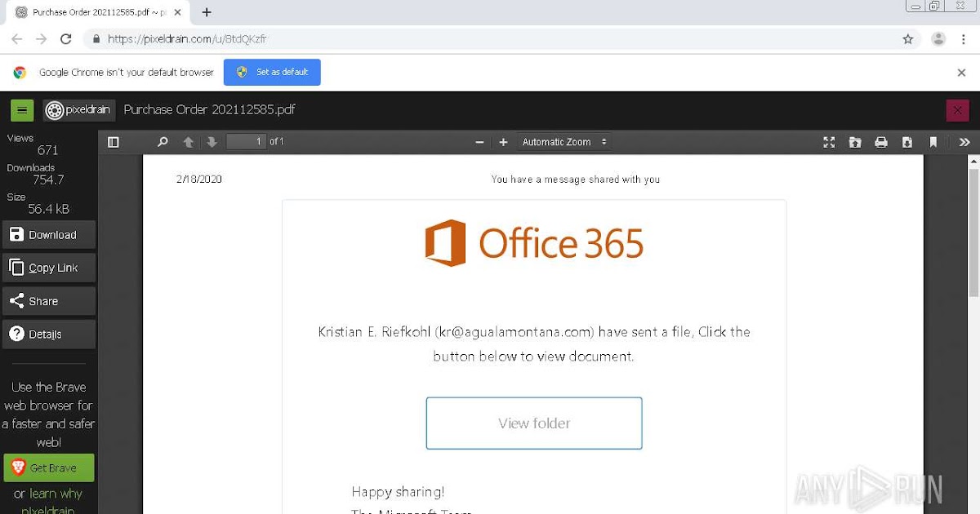The image size is (980, 514).
Task: Close the pixeldrain file viewer
Action: point(957,110)
